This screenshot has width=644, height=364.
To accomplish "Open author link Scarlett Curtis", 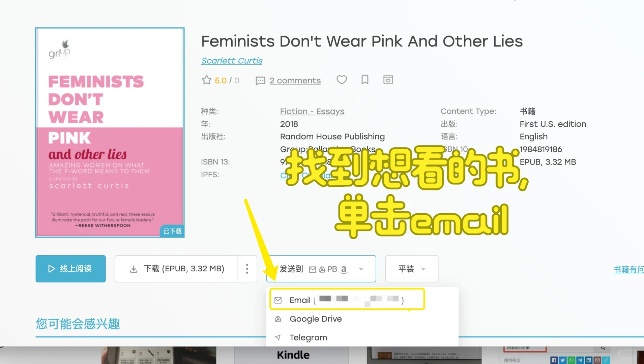I will 232,61.
